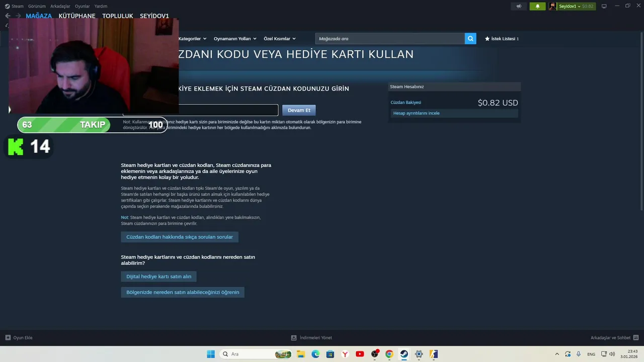The height and width of the screenshot is (362, 644).
Task: Click Dijital hediye kartı satın alın
Action: (x=159, y=277)
